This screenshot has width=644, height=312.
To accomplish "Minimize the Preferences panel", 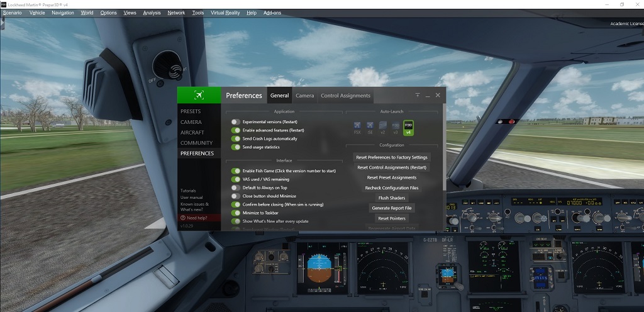I will [x=428, y=96].
